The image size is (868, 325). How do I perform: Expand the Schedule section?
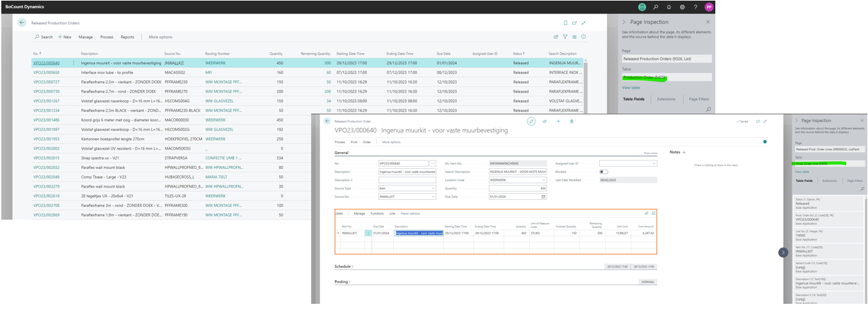click(344, 266)
